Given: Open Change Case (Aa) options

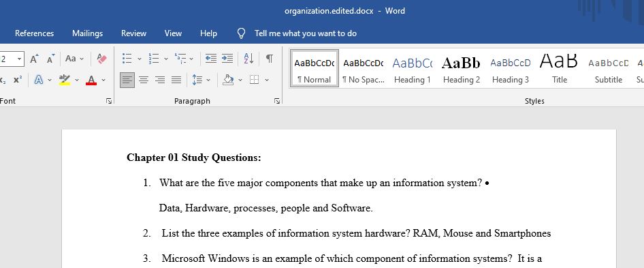Looking at the screenshot, I should tap(74, 59).
